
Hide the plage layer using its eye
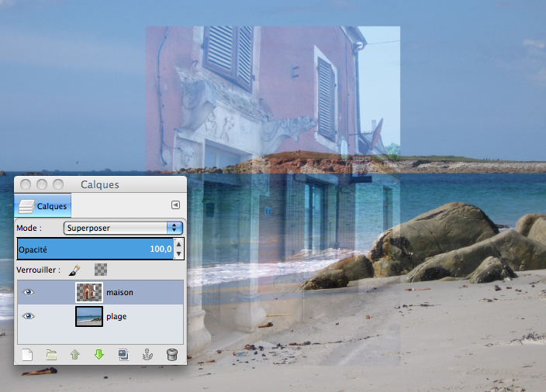point(29,316)
